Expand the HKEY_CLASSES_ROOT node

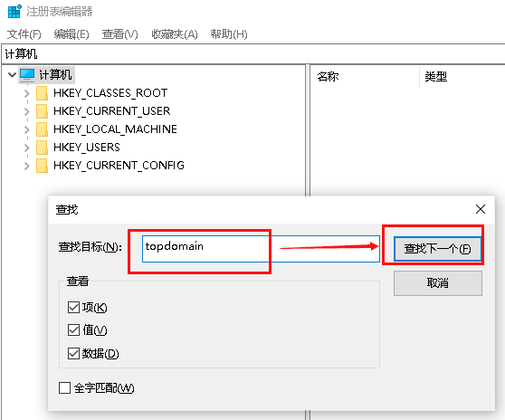[x=27, y=93]
